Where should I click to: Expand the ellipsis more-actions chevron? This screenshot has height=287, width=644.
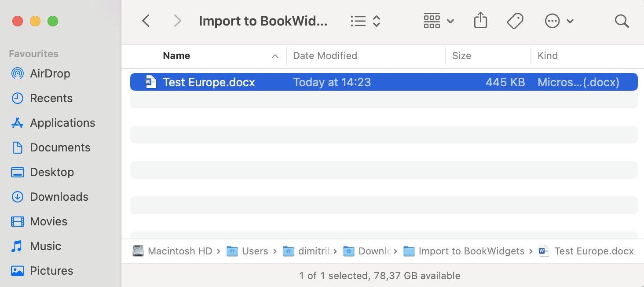click(571, 21)
